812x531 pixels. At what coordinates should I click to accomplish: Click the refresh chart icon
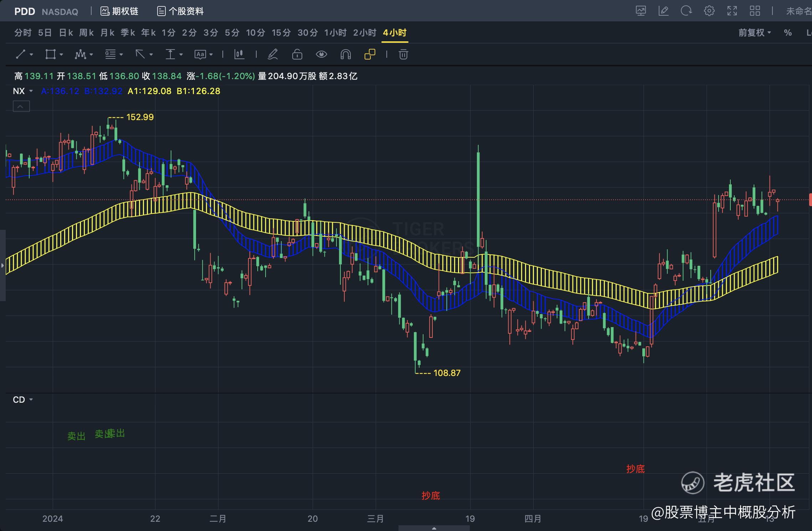click(686, 11)
